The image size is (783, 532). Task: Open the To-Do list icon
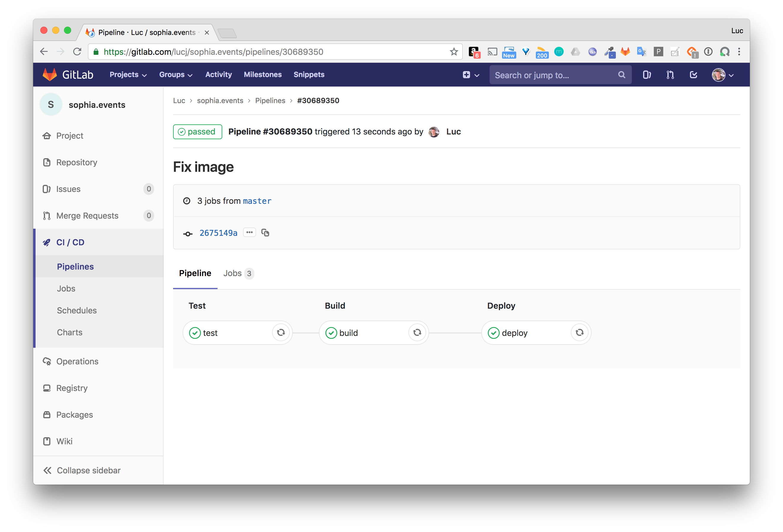(x=693, y=75)
